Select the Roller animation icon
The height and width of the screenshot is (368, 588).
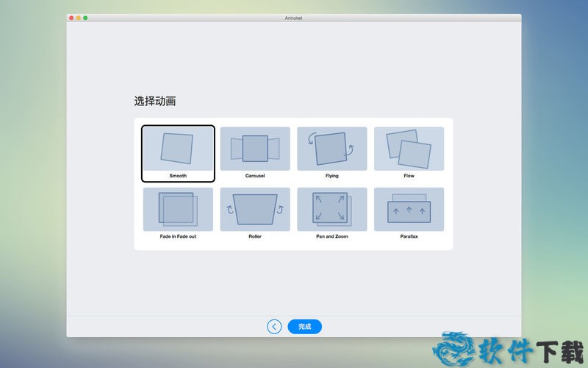click(x=255, y=209)
